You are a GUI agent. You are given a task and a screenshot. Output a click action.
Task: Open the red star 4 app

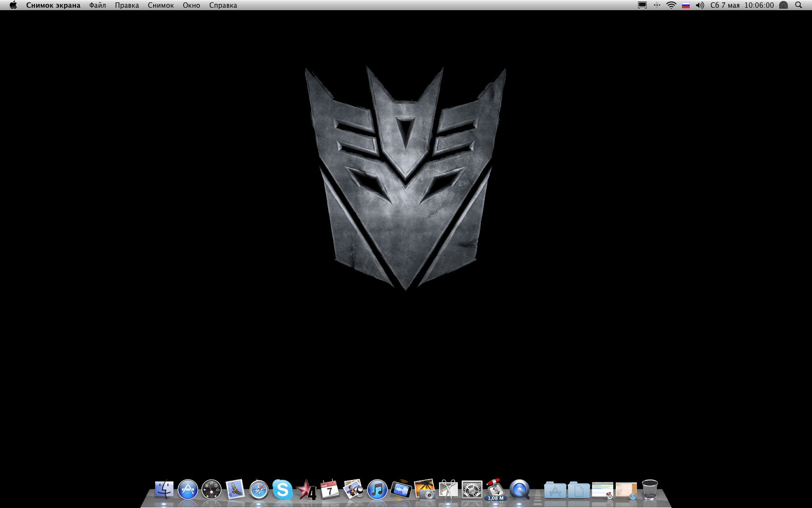[306, 490]
